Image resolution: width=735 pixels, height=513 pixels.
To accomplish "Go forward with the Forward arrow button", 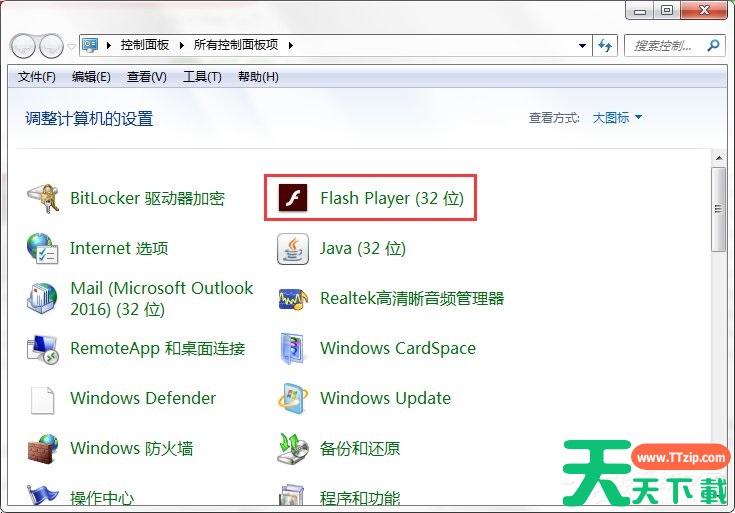I will [x=51, y=46].
